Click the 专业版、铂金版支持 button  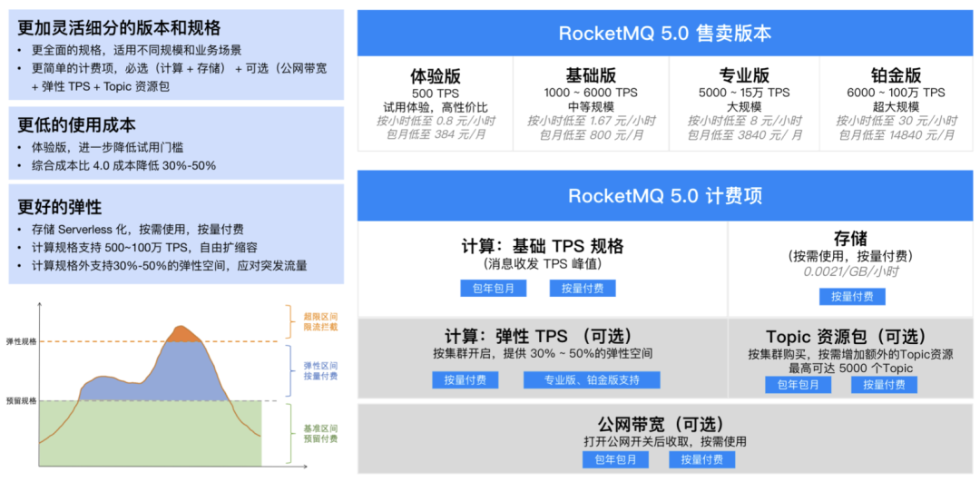pyautogui.click(x=592, y=380)
